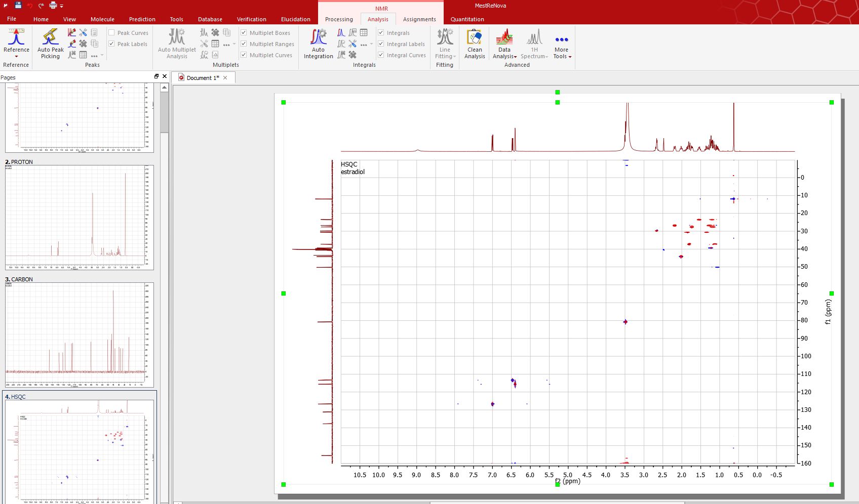Select the delete peaks manually icon
The width and height of the screenshot is (859, 504).
point(72,55)
